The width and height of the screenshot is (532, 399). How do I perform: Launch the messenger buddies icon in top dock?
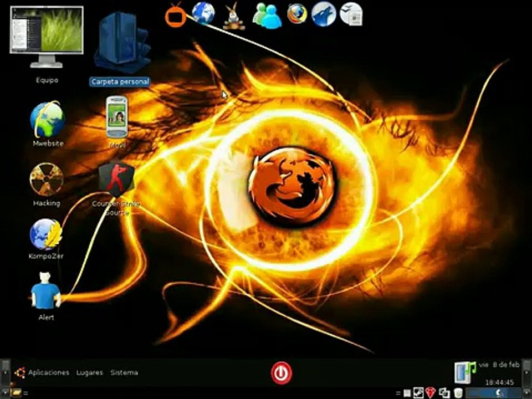click(267, 16)
